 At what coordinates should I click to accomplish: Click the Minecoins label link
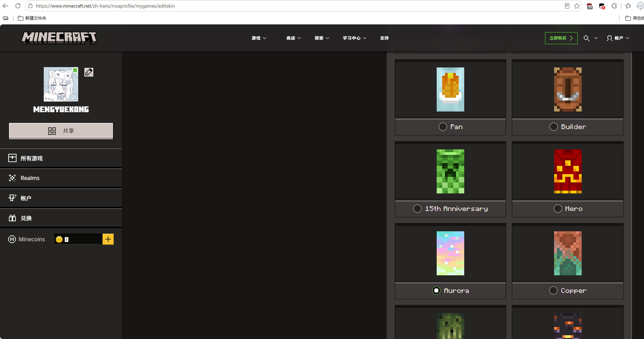pos(32,239)
